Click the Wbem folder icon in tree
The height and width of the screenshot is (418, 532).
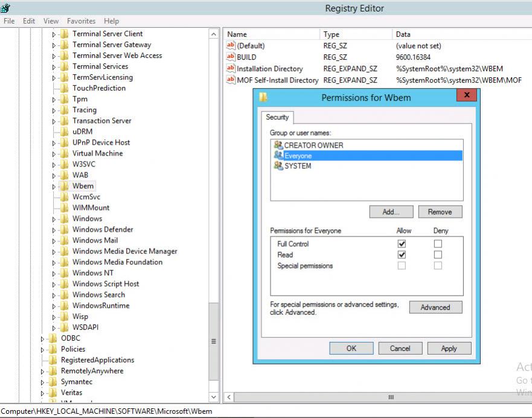point(65,186)
